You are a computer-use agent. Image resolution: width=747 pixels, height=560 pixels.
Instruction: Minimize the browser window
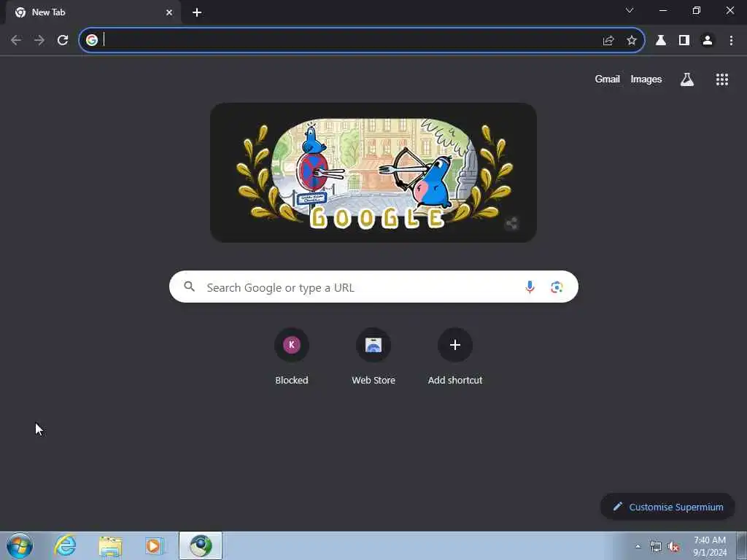click(663, 10)
